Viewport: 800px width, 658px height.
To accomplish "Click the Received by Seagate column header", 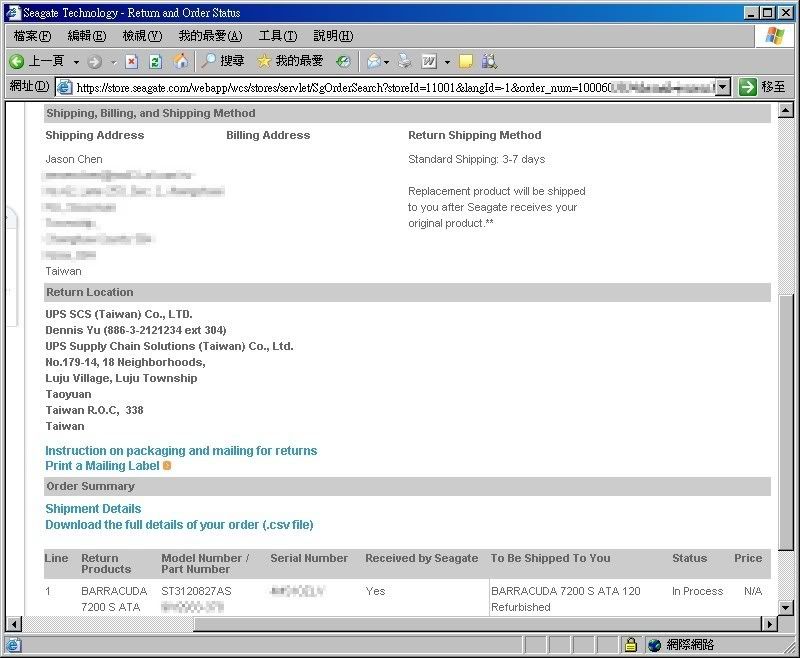I will click(x=421, y=558).
